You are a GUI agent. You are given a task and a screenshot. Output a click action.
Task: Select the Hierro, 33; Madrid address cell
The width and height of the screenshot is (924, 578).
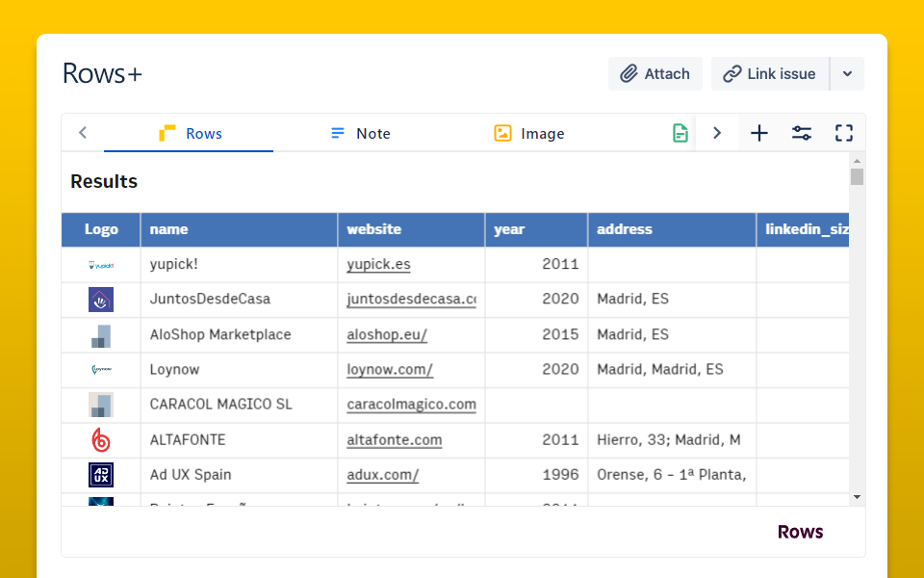coord(672,440)
